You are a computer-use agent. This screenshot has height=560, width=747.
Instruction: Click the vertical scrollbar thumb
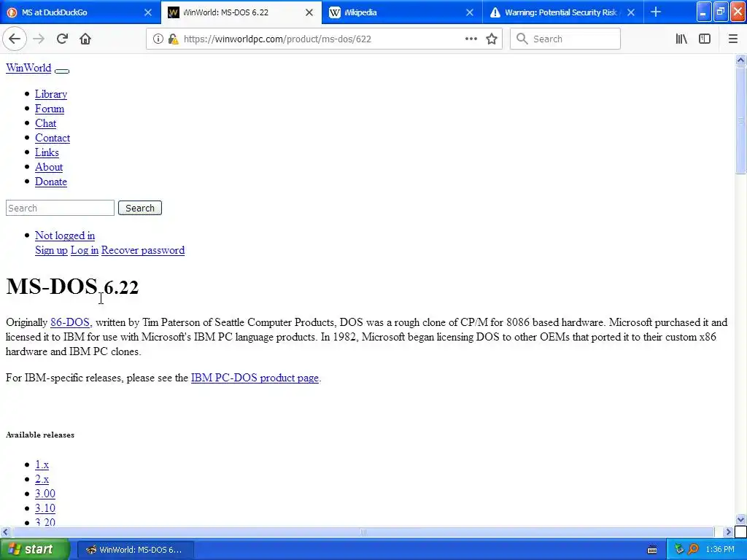click(x=740, y=120)
